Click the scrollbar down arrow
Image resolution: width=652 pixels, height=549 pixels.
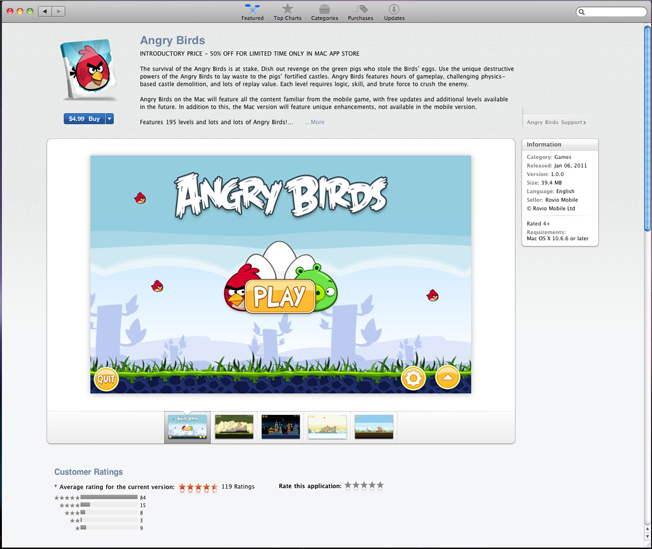click(647, 537)
